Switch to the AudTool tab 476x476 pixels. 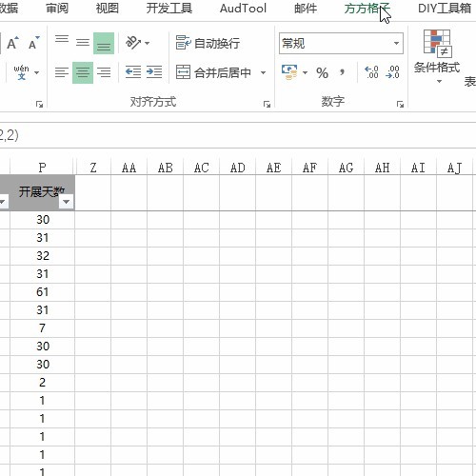243,9
